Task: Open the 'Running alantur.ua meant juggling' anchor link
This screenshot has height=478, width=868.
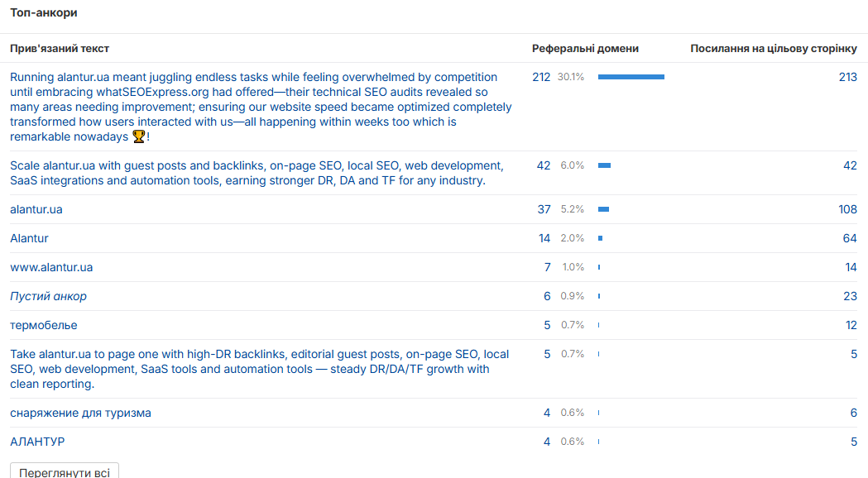Action: coord(261,107)
